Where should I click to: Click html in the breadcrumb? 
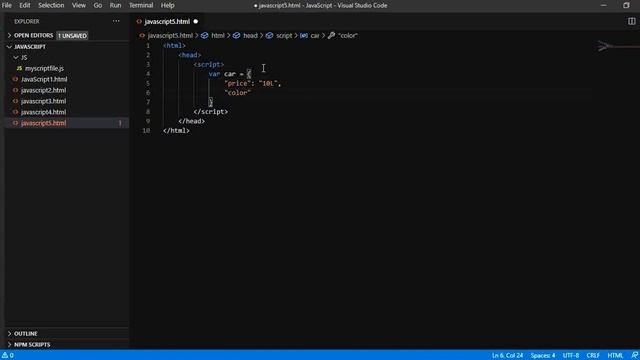coord(218,36)
